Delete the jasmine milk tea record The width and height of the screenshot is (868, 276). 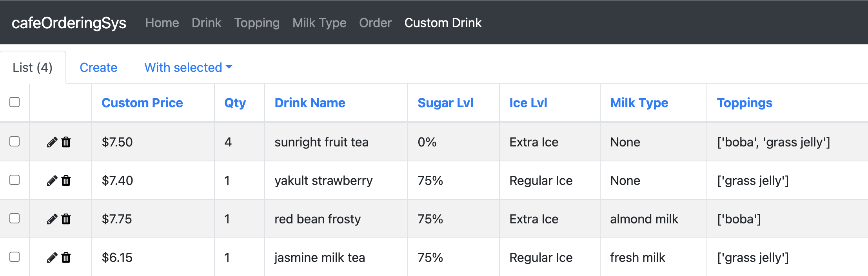[66, 258]
